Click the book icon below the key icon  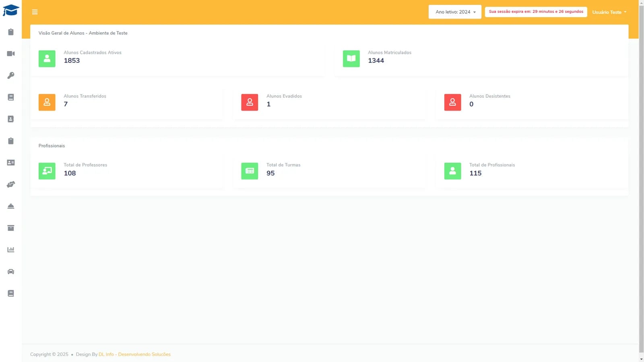(x=11, y=97)
